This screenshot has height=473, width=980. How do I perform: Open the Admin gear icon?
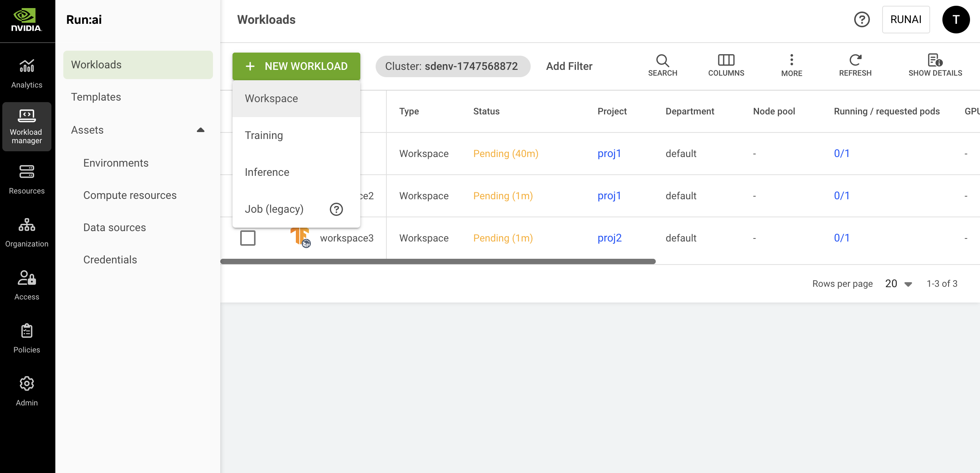point(26,391)
